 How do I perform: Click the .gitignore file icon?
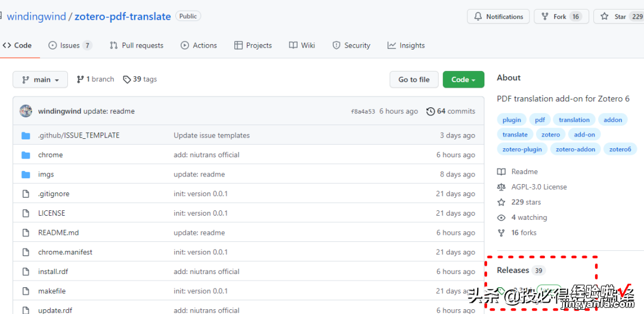point(26,194)
